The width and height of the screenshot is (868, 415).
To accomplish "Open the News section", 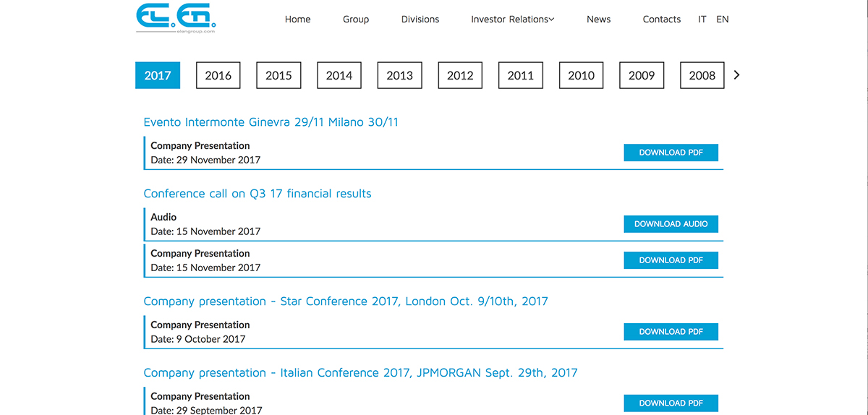I will 599,20.
